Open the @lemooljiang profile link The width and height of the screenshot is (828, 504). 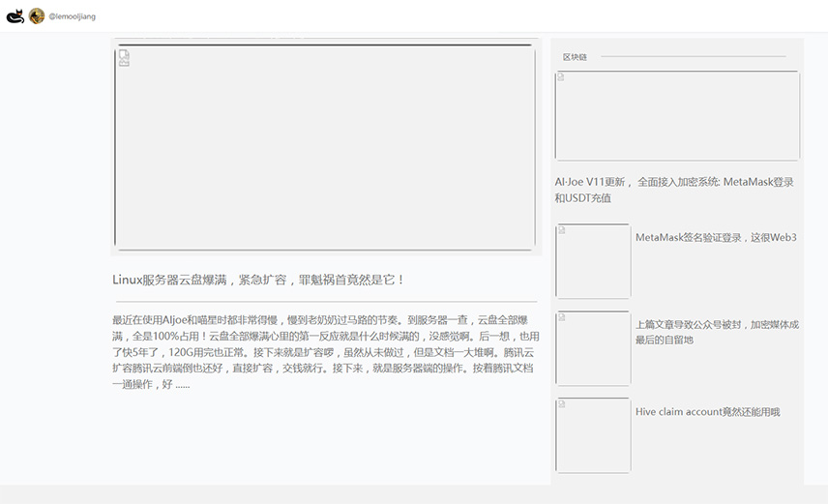(72, 16)
